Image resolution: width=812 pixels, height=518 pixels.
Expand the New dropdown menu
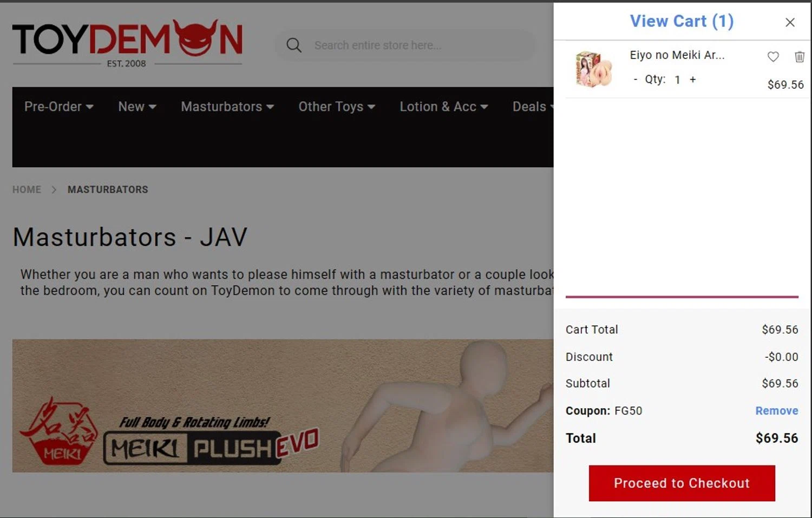click(x=137, y=107)
